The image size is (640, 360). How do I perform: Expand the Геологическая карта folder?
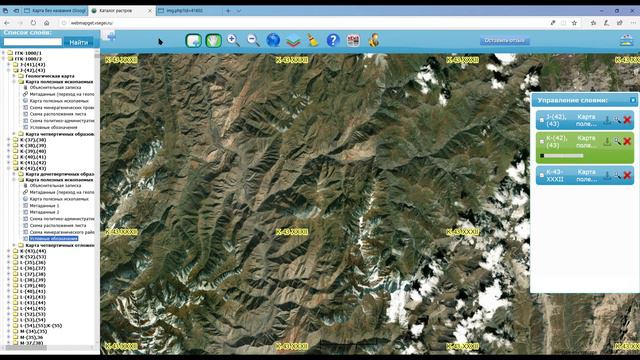pos(14,76)
